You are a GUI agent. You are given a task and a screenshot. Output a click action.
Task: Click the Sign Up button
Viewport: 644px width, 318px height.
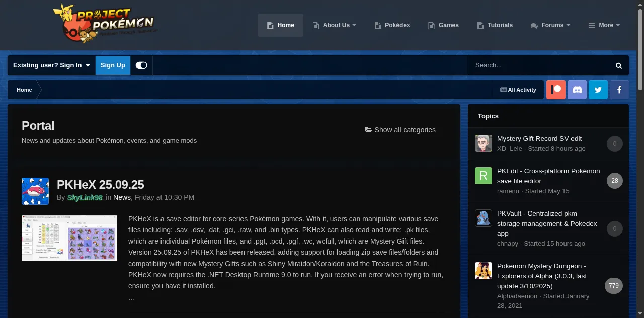tap(113, 65)
